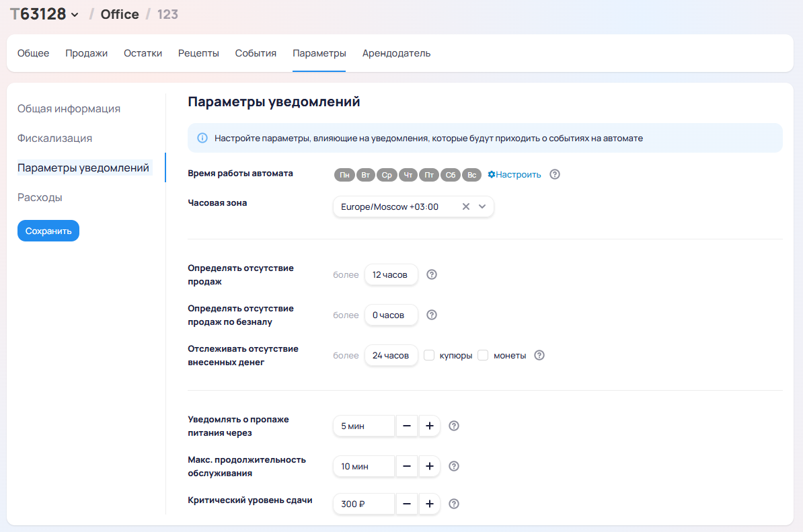Click the 10 мин service duration field
Viewport: 803px width, 532px height.
tap(363, 466)
